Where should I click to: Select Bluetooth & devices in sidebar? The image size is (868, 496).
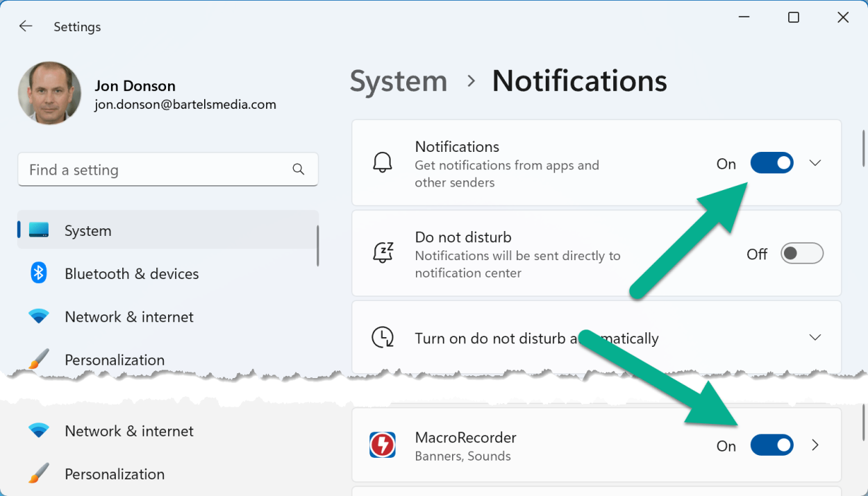pyautogui.click(x=131, y=274)
